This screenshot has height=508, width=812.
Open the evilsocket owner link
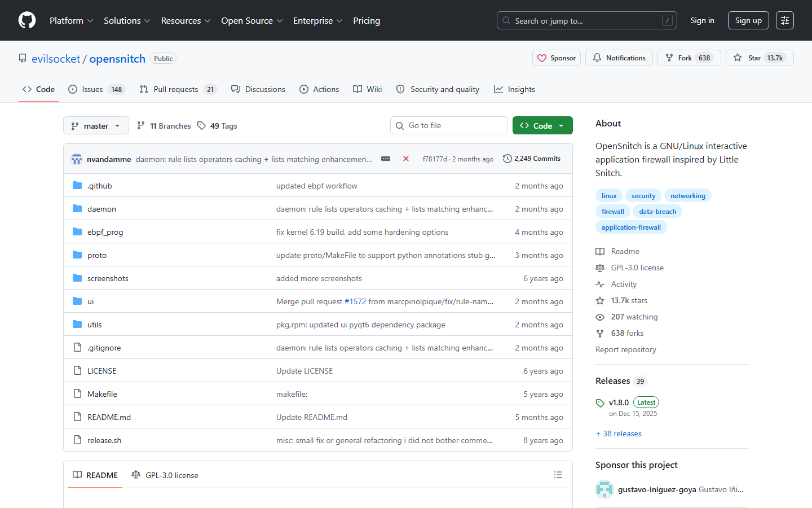click(x=56, y=59)
